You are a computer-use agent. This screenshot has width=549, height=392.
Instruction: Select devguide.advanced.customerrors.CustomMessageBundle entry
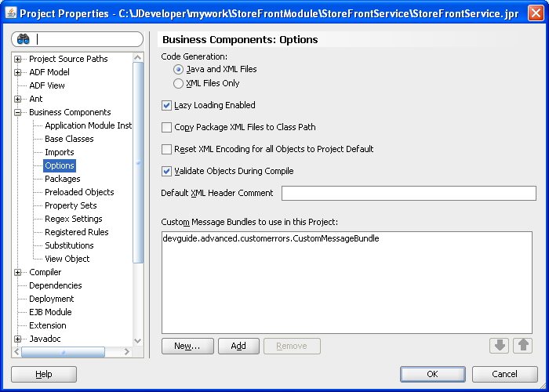click(x=271, y=238)
